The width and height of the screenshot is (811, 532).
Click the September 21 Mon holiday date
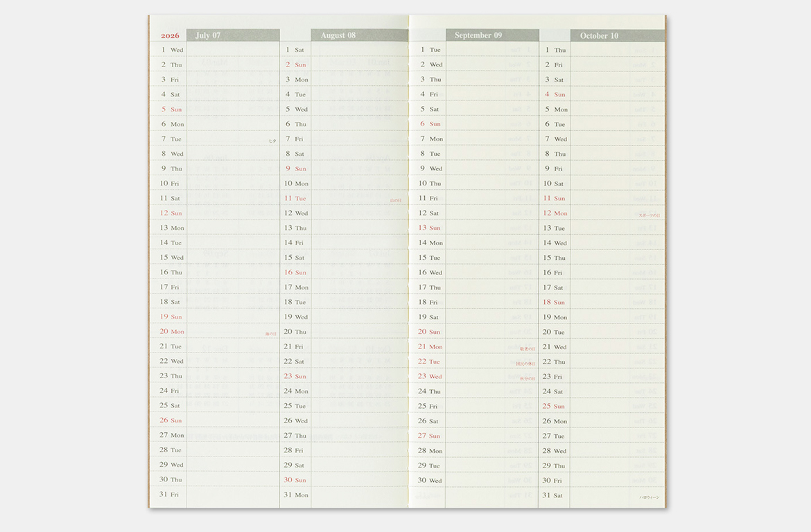tap(430, 346)
